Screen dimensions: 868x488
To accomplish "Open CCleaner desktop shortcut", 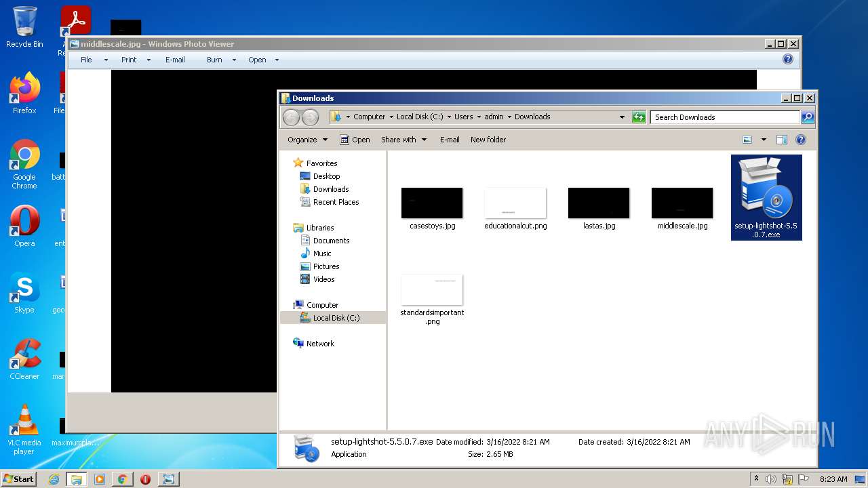I will [x=24, y=359].
